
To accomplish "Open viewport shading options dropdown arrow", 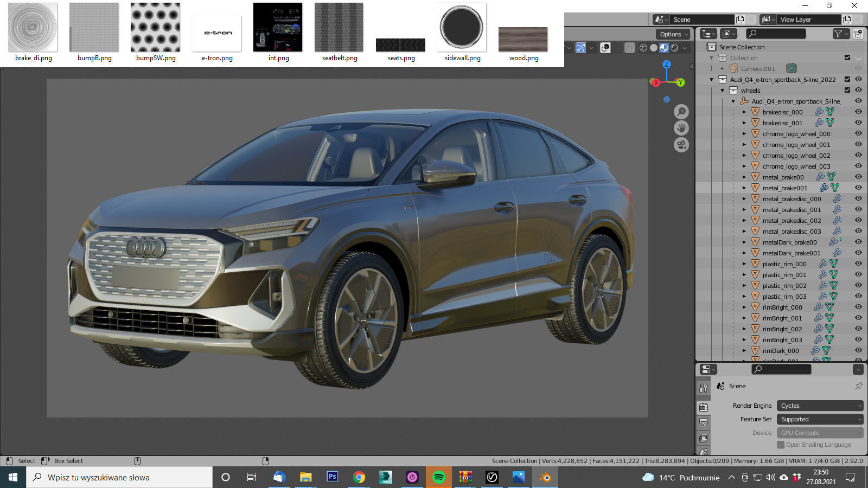I will point(685,48).
